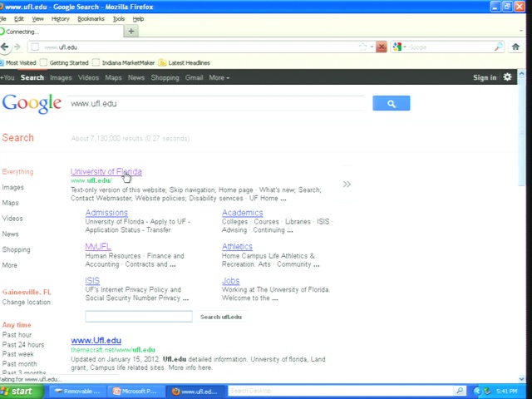Open the www.Ufl.edu themecraft result
Image resolution: width=532 pixels, height=399 pixels.
click(x=96, y=340)
